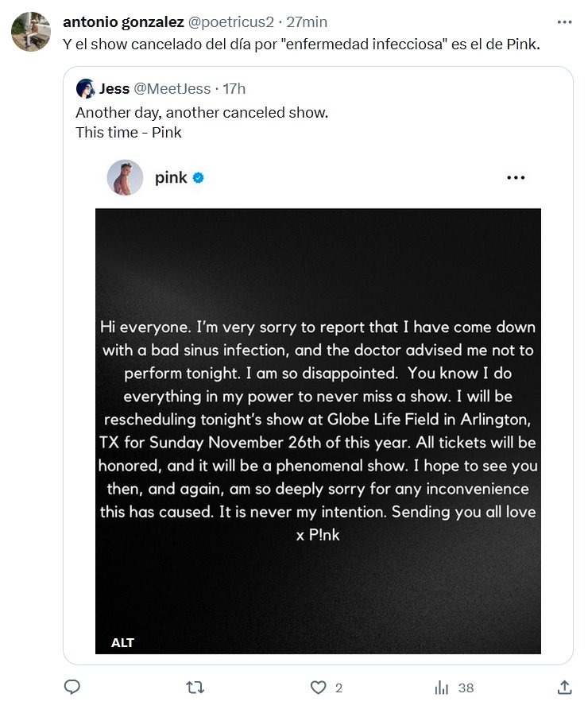588x709 pixels.
Task: Open antonio gonzalez's profile avatar
Action: pyautogui.click(x=31, y=32)
